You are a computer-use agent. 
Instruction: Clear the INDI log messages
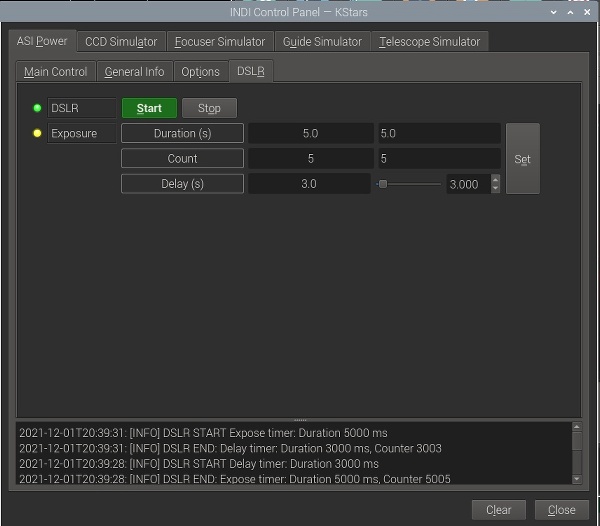click(499, 510)
